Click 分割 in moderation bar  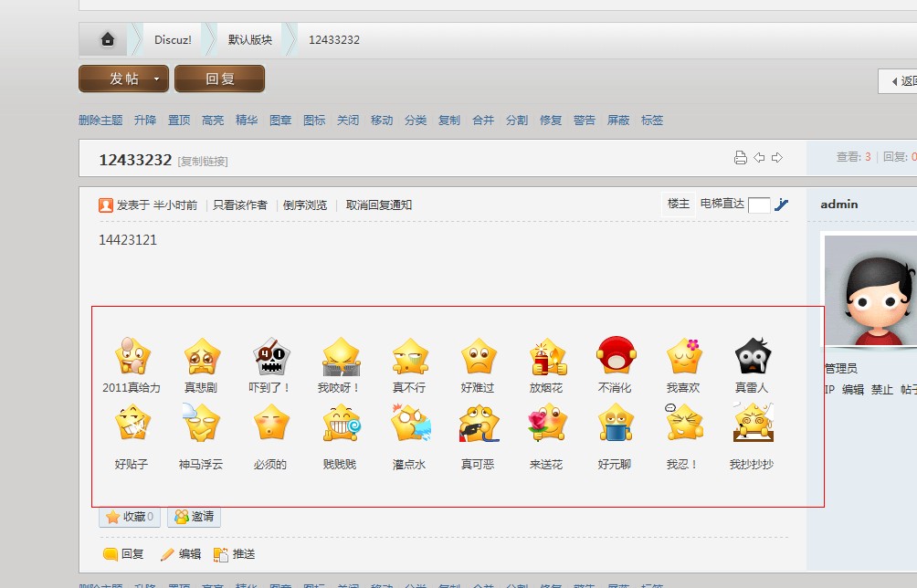coord(517,121)
